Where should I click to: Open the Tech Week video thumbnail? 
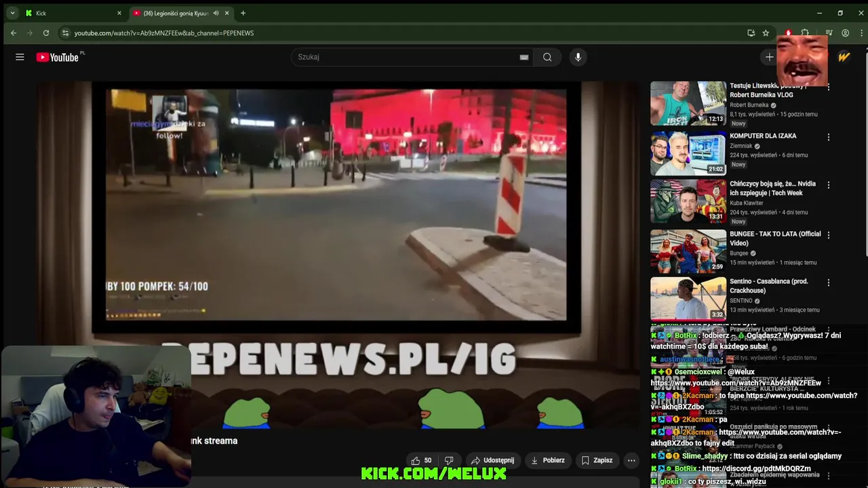coord(688,201)
